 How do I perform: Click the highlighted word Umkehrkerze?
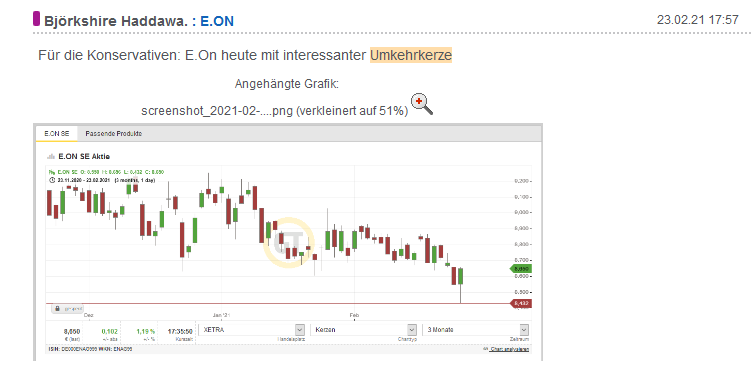tap(411, 56)
